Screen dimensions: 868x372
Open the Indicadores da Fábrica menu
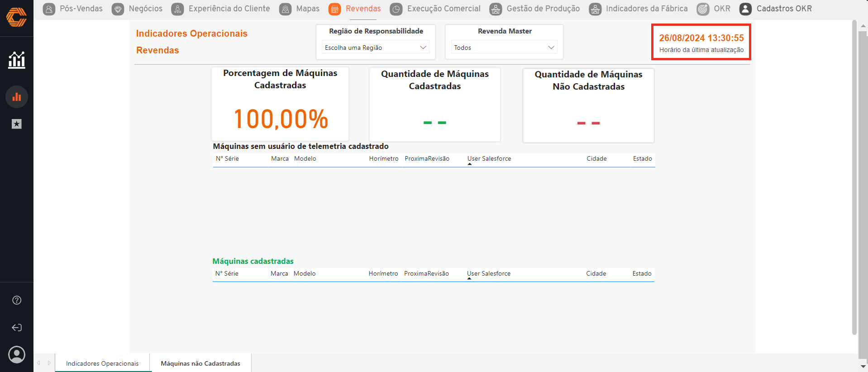647,9
